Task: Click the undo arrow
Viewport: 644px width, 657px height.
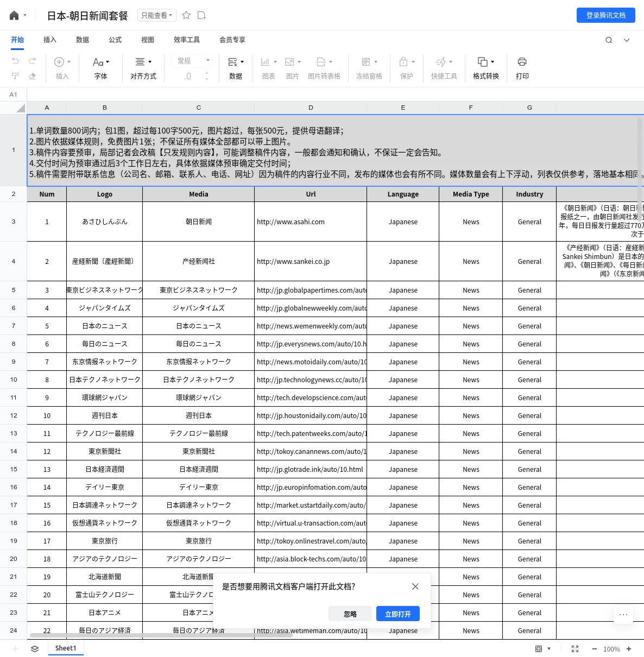Action: pos(15,61)
